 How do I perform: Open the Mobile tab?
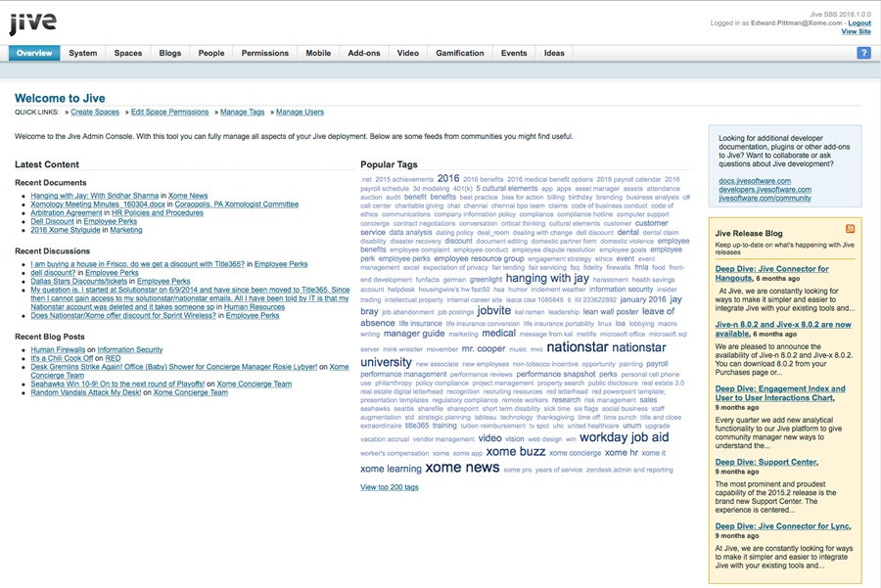[x=318, y=53]
